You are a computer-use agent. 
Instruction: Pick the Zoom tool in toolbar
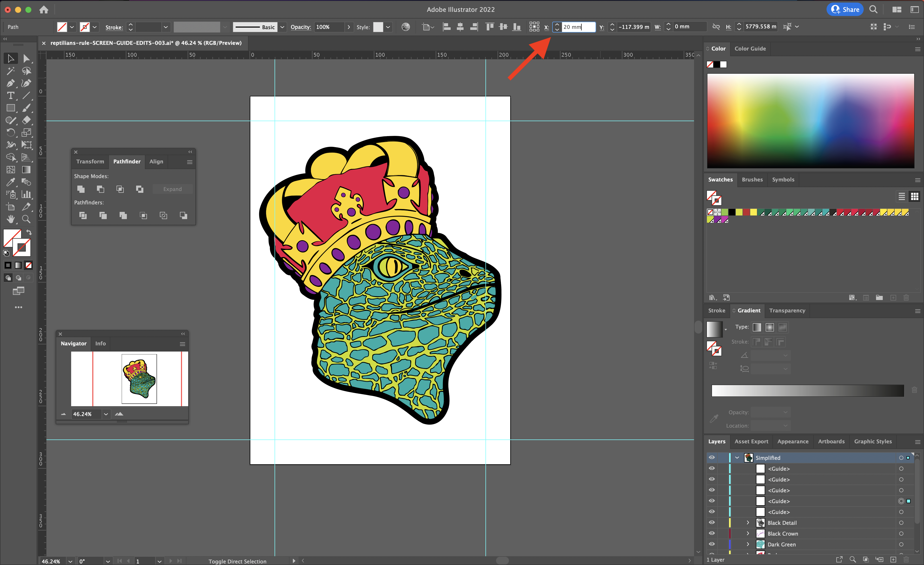[26, 219]
